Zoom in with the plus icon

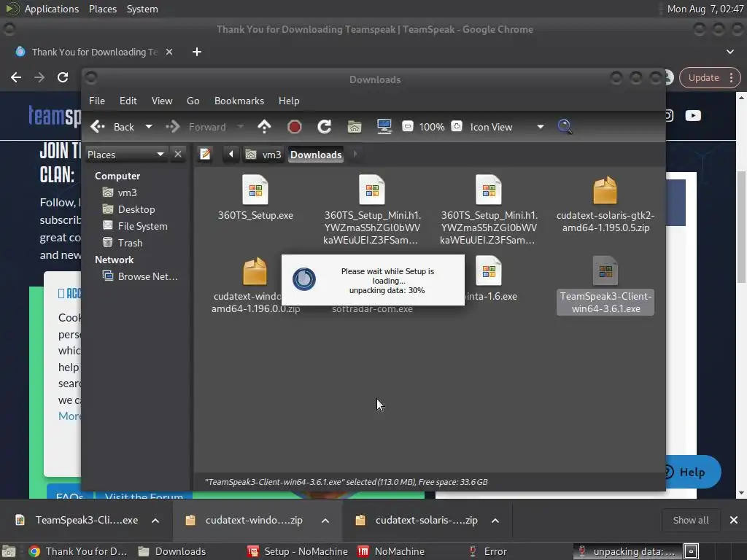pos(457,126)
